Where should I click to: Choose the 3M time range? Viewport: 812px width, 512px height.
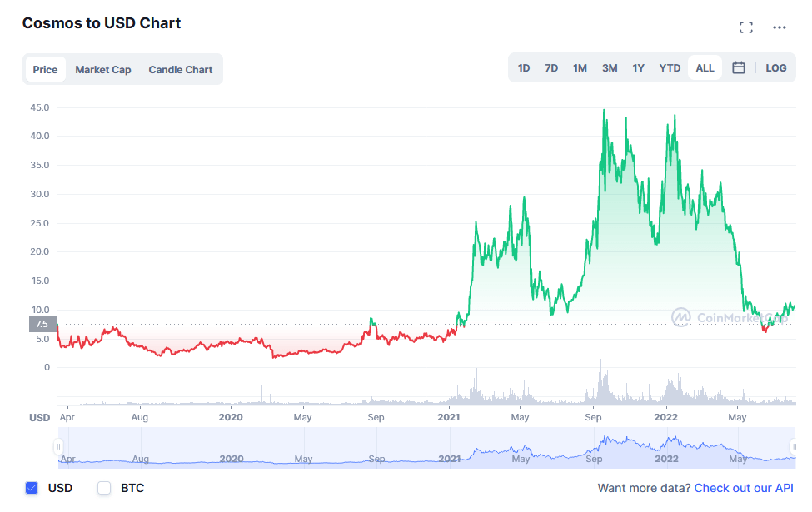tap(610, 68)
